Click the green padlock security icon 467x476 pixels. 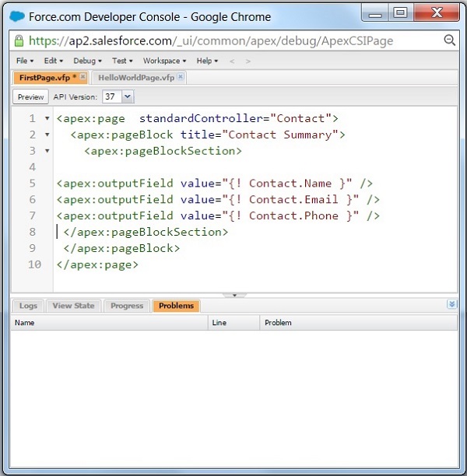coord(19,40)
